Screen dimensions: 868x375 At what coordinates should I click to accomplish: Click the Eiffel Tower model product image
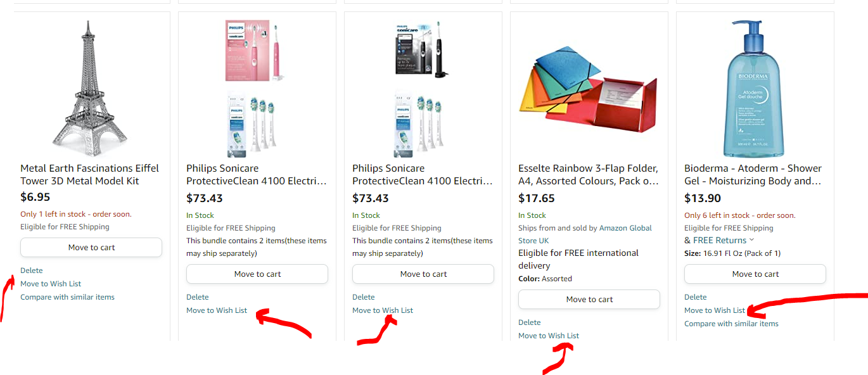coord(92,89)
